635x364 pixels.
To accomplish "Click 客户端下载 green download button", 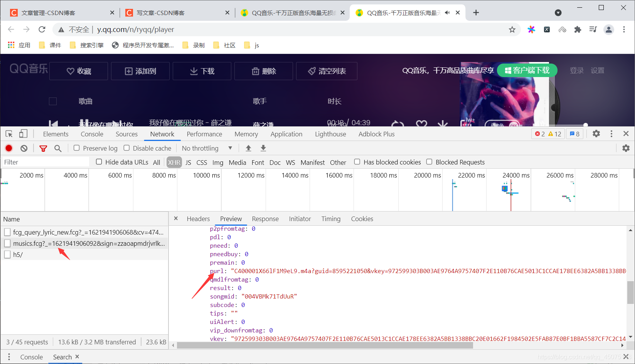I will click(527, 70).
